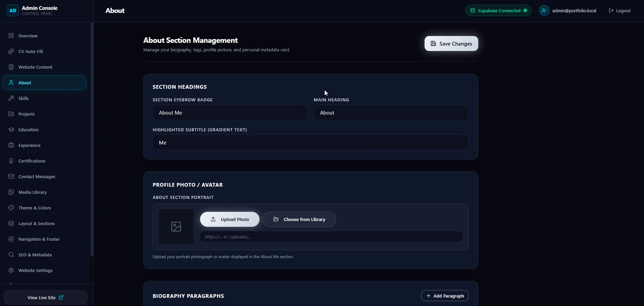Go to Projects section label

pos(26,114)
